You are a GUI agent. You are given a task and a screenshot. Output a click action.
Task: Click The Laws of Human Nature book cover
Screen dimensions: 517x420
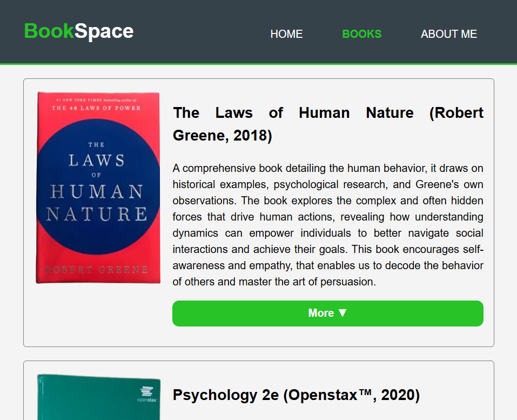[98, 188]
